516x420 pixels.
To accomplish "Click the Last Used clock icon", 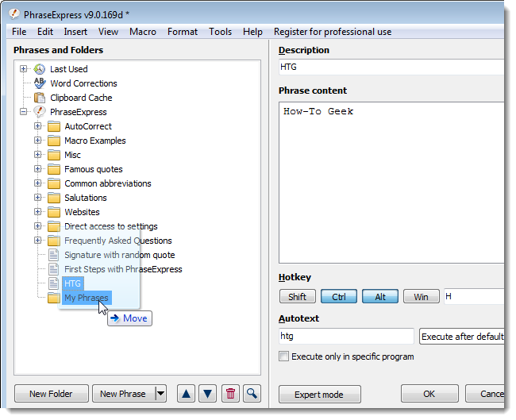I will click(x=40, y=69).
